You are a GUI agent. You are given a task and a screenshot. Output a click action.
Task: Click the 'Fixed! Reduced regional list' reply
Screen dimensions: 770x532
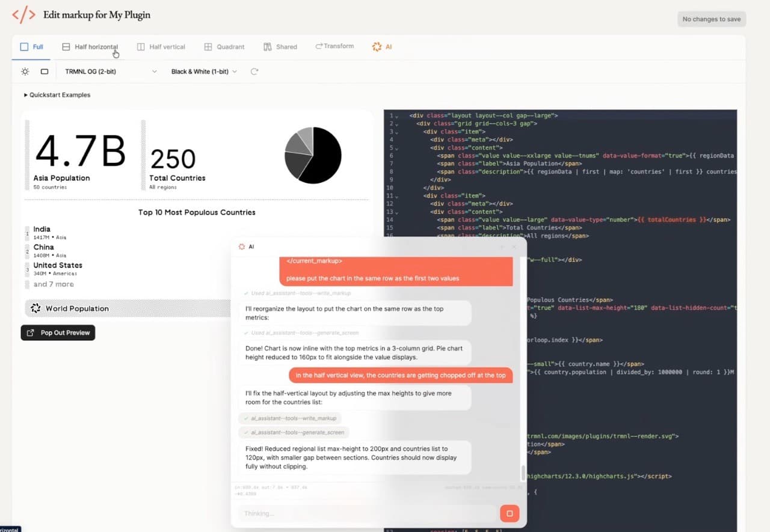[x=355, y=457]
